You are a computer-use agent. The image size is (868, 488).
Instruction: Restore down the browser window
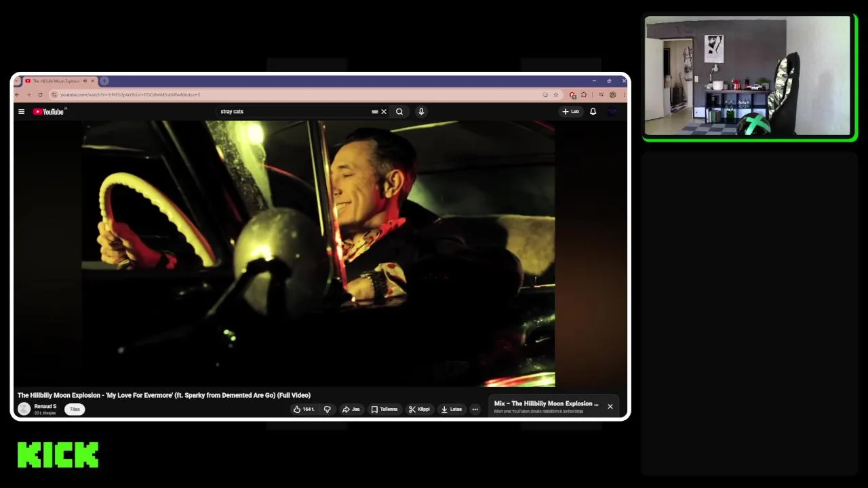point(609,81)
